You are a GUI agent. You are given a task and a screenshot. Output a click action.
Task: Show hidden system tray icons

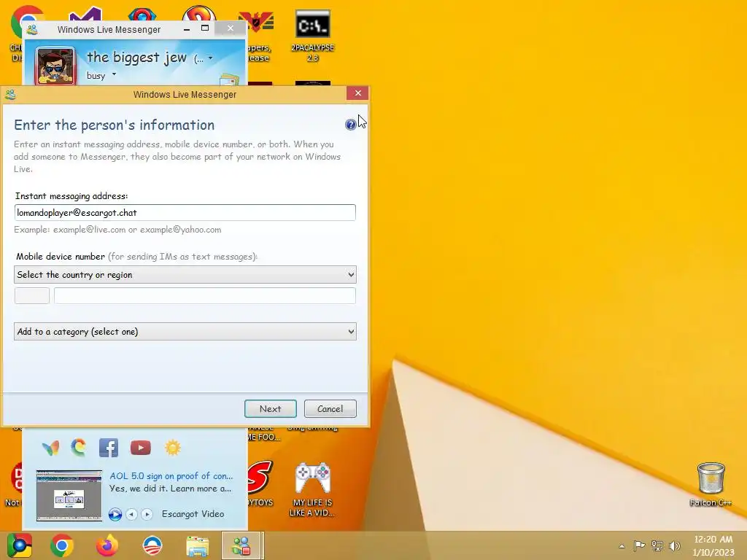[622, 546]
